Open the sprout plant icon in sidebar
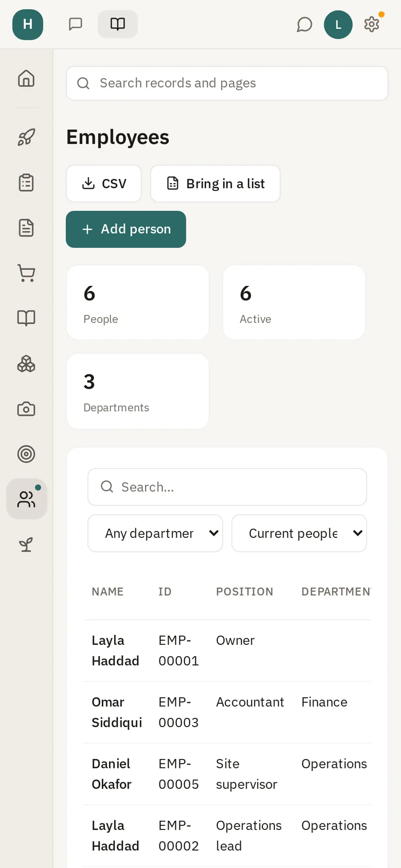The image size is (401, 868). click(26, 545)
